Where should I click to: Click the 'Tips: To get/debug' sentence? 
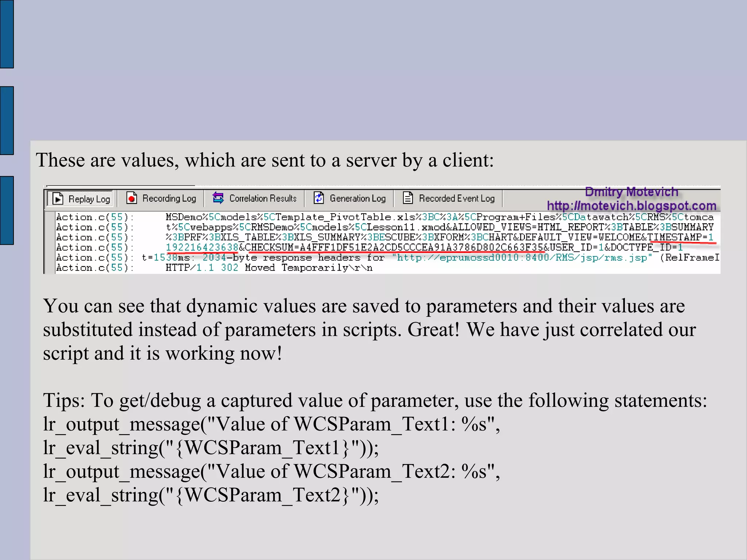[x=375, y=401]
